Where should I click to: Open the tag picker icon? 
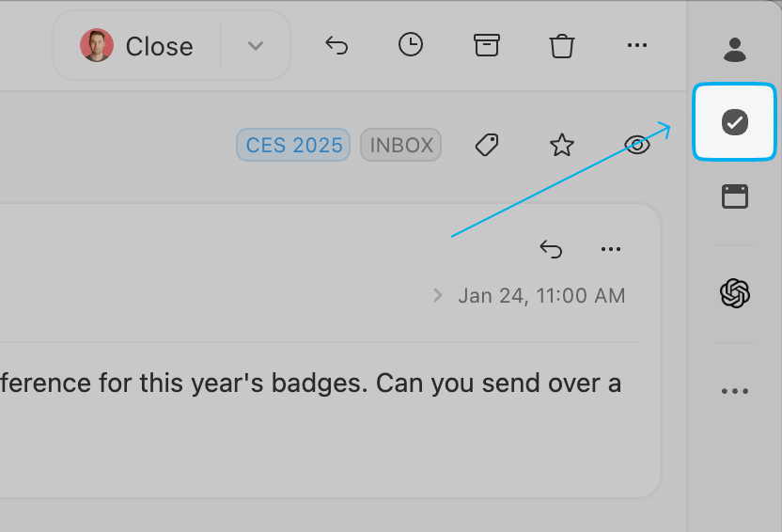[486, 145]
